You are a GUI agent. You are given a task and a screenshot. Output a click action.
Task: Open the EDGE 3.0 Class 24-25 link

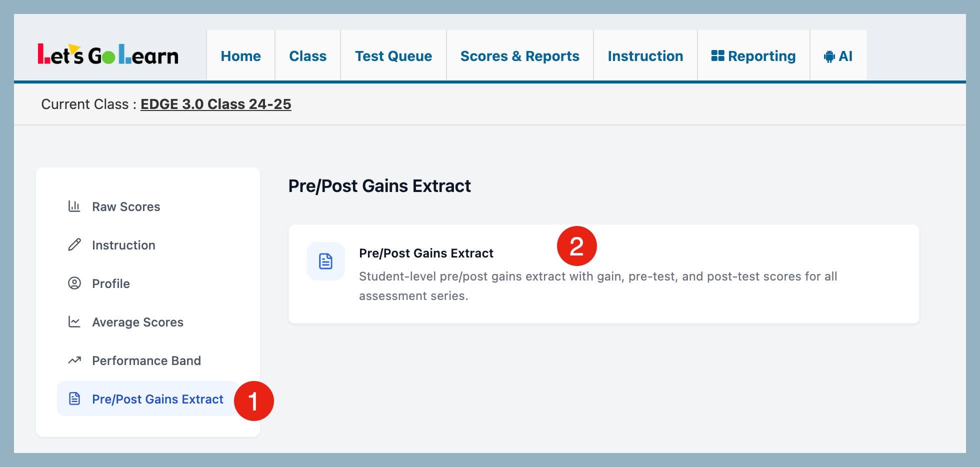point(215,104)
